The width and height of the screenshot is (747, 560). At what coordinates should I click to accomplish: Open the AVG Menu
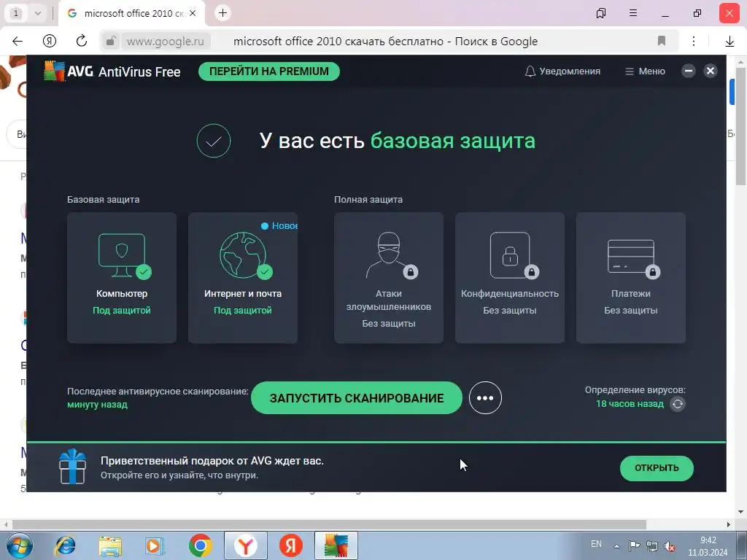[x=645, y=71]
